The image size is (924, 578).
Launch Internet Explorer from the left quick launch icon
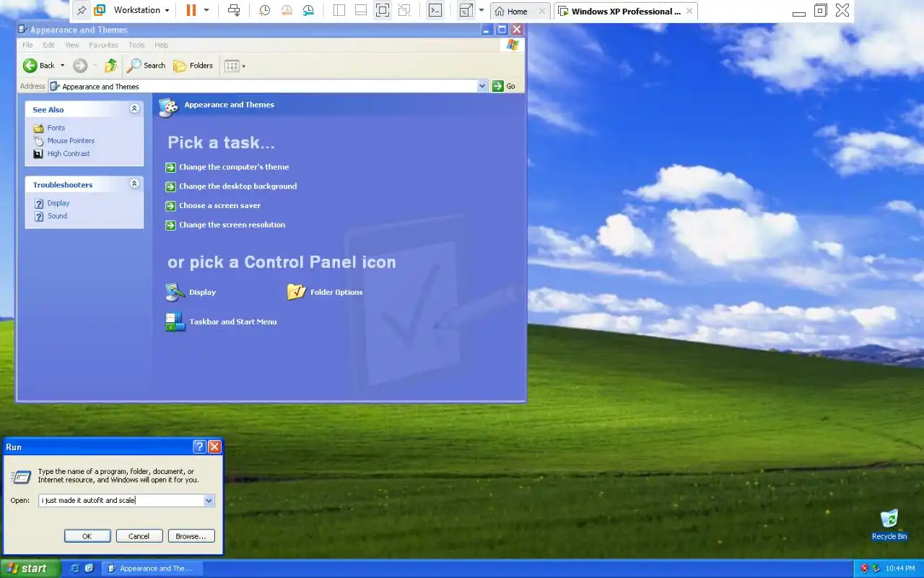(x=74, y=569)
